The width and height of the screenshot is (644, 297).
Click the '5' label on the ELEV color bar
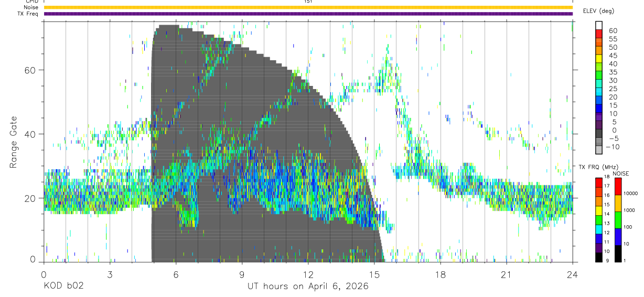pyautogui.click(x=614, y=122)
